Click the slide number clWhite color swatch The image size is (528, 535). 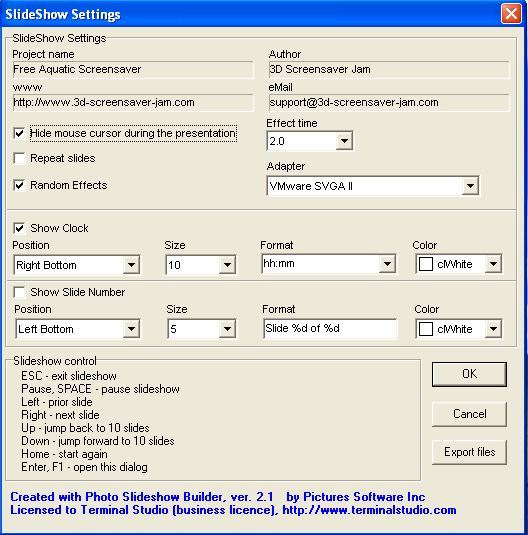[x=426, y=329]
